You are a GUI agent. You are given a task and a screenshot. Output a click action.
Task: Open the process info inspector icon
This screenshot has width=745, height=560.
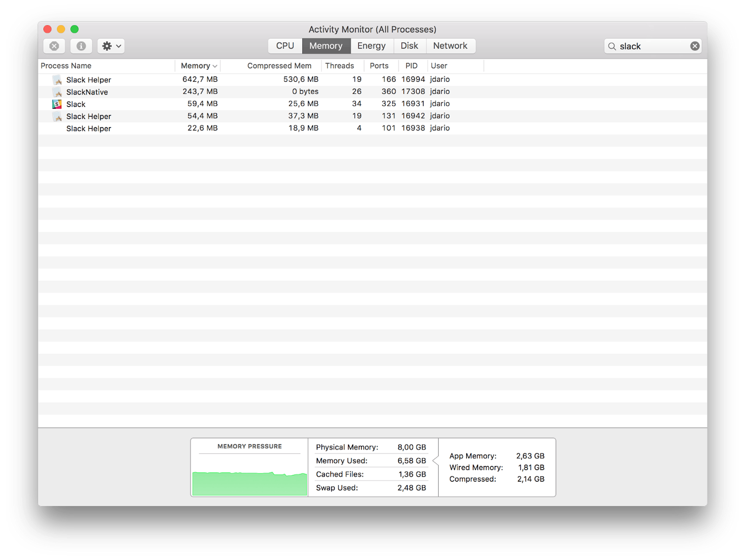[81, 46]
